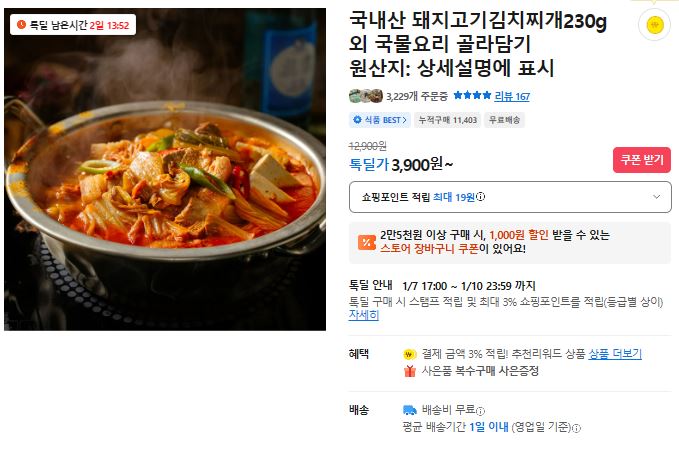
Task: Click the info icon next to 최대 19원
Action: [480, 197]
